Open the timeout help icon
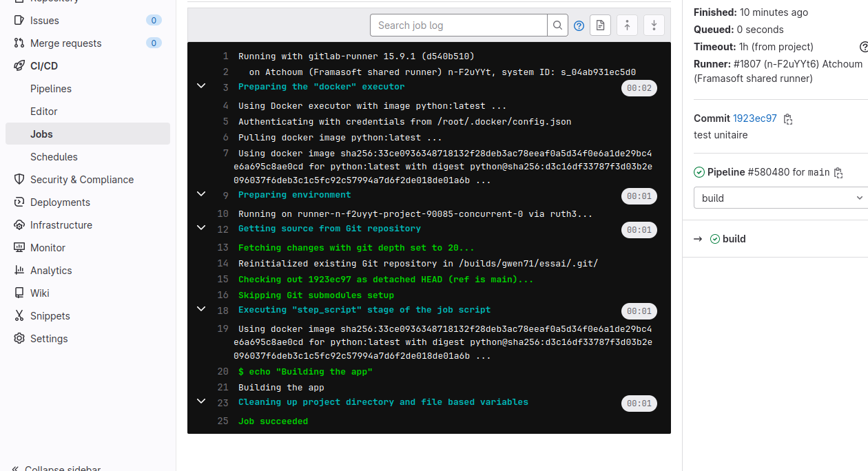This screenshot has width=868, height=471. 864,47
